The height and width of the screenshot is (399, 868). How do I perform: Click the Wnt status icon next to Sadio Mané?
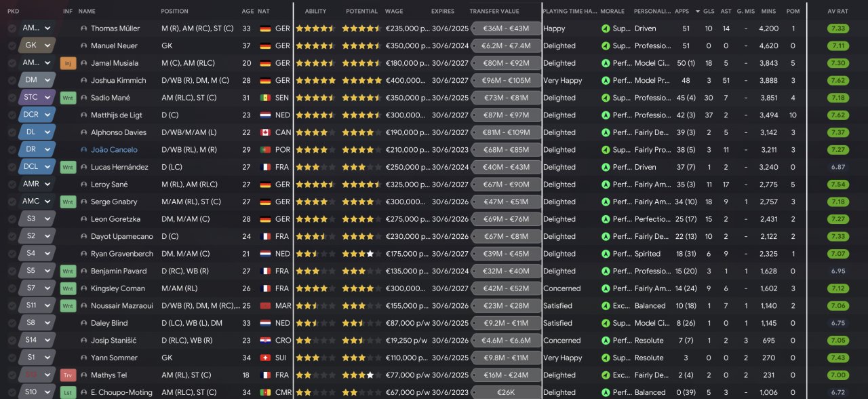pyautogui.click(x=68, y=98)
